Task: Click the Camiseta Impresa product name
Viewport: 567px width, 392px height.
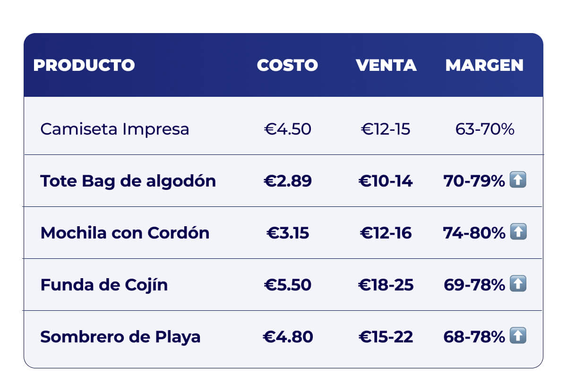Action: [115, 129]
